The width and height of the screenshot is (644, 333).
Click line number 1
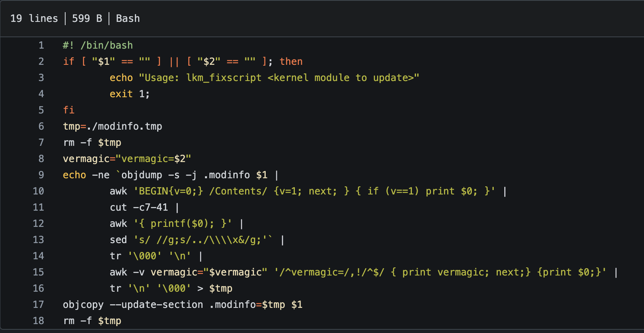coord(41,45)
